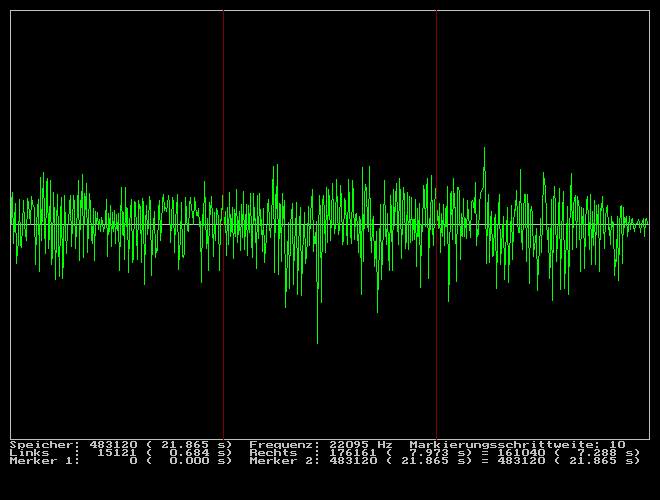660x500 pixels.
Task: Click the tallest positive waveform peak
Action: [x=485, y=150]
